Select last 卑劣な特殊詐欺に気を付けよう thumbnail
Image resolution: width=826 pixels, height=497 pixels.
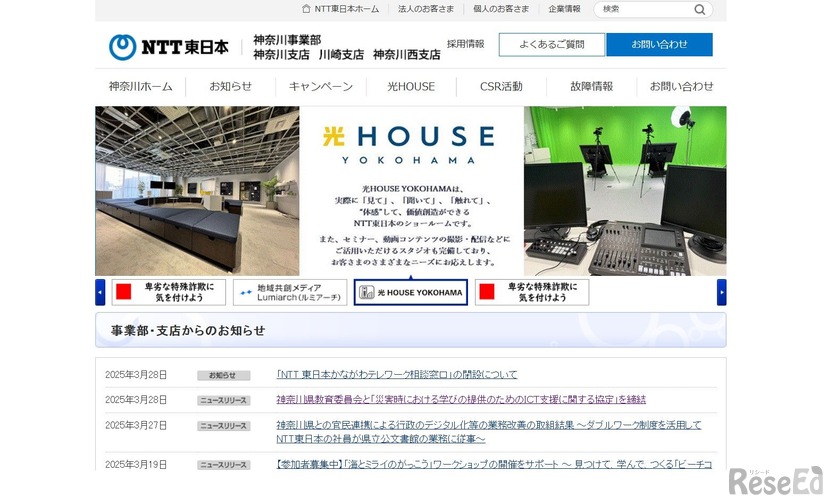click(x=532, y=292)
